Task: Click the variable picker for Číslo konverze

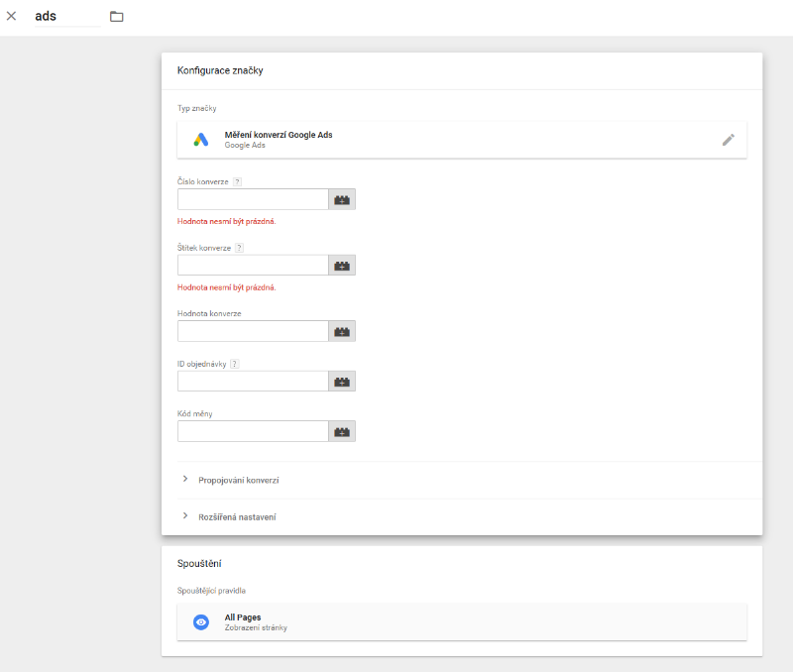Action: [342, 200]
